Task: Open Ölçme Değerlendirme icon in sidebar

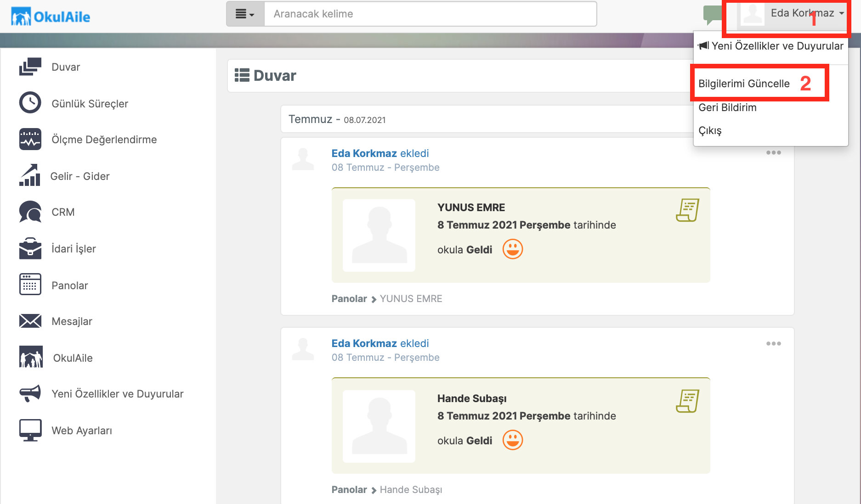Action: click(x=30, y=139)
